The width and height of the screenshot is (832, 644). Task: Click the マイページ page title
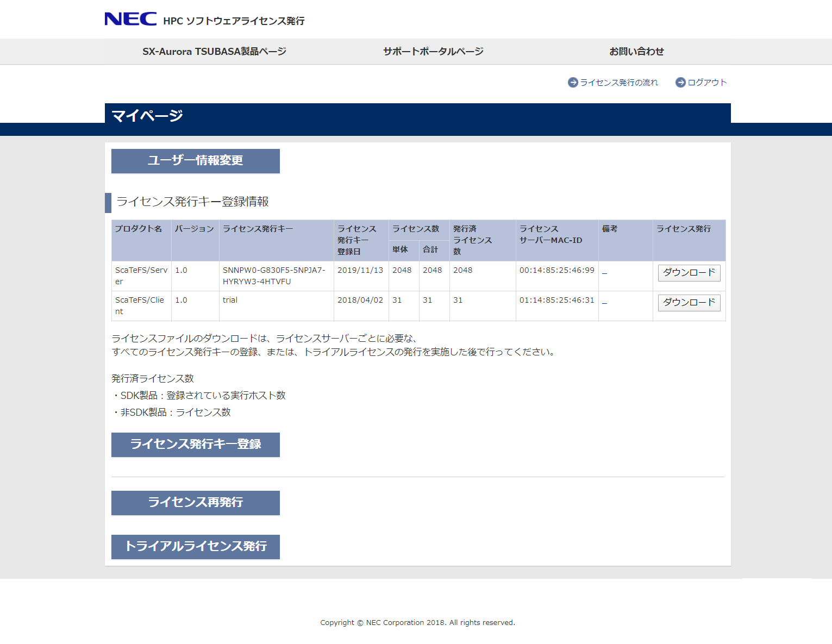147,115
